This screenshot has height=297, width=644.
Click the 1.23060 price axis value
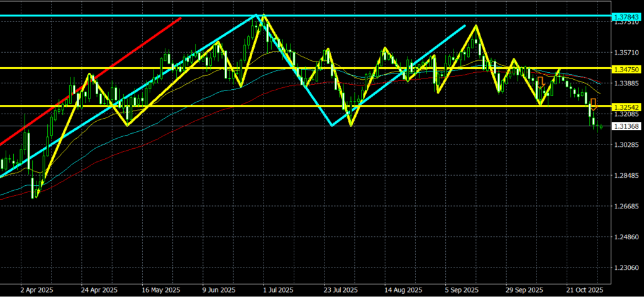coord(626,268)
